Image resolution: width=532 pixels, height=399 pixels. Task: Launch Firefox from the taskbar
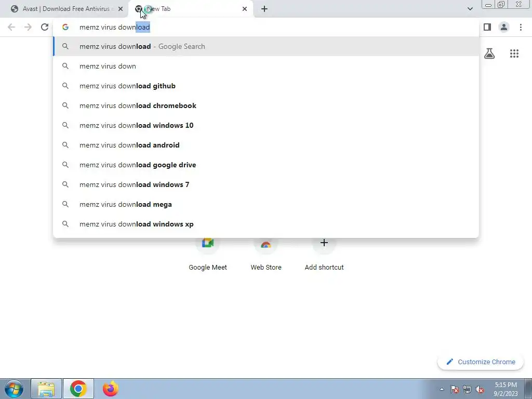(110, 389)
